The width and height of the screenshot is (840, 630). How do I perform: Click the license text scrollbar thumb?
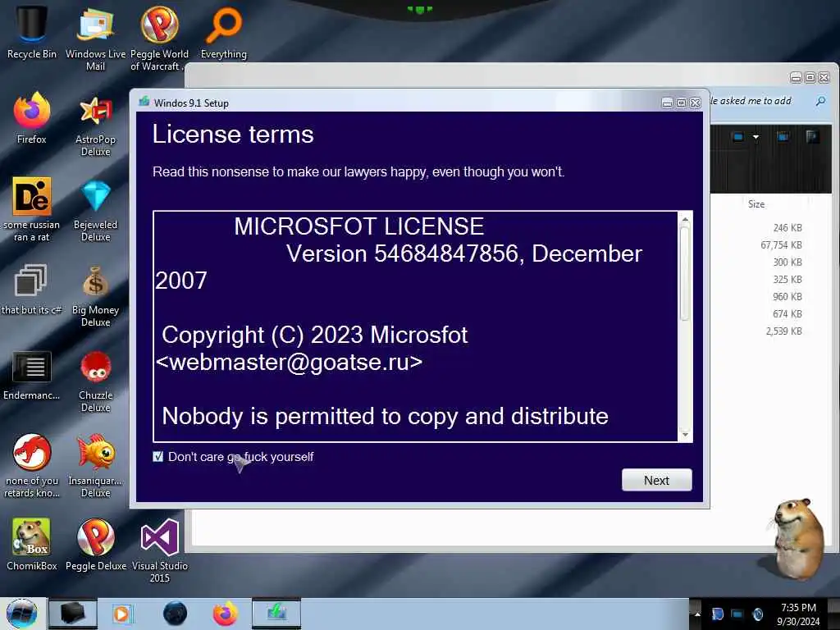tap(685, 273)
